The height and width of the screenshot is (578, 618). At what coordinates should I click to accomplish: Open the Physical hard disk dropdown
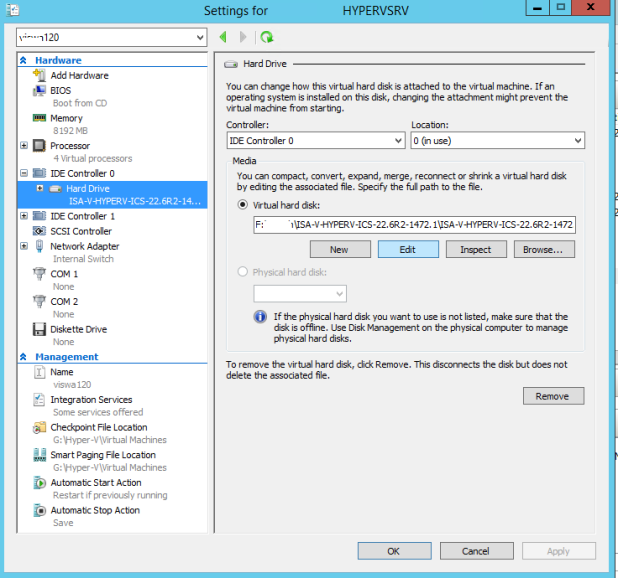(x=339, y=294)
